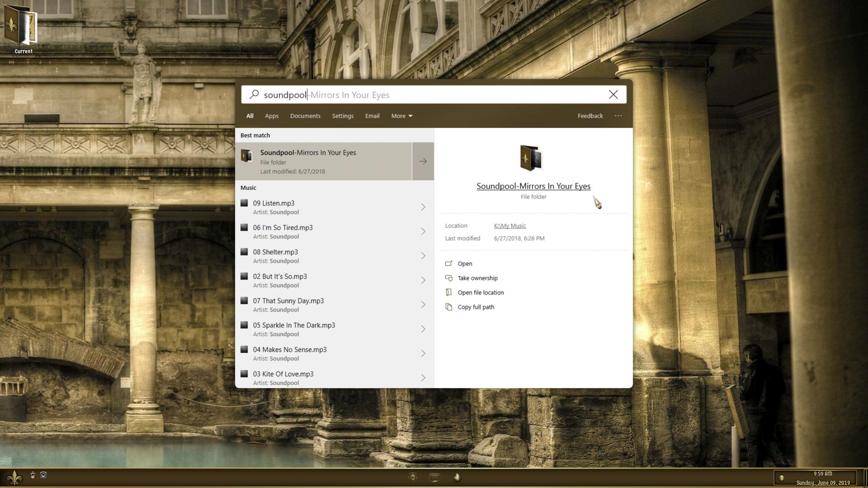Open the Start menu fleur-de-lis icon
Screen dimensions: 868x488
[x=14, y=477]
